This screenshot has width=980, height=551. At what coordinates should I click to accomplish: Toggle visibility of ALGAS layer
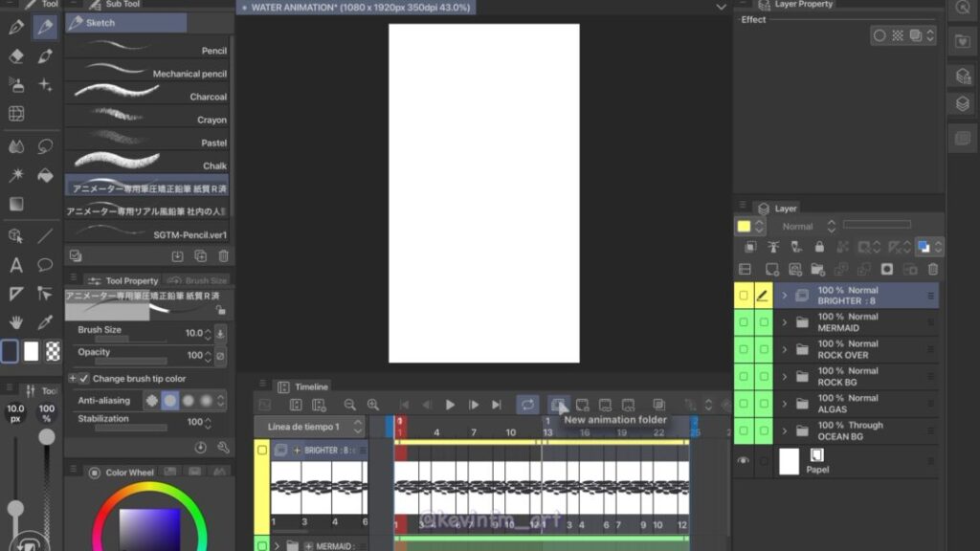(x=743, y=404)
